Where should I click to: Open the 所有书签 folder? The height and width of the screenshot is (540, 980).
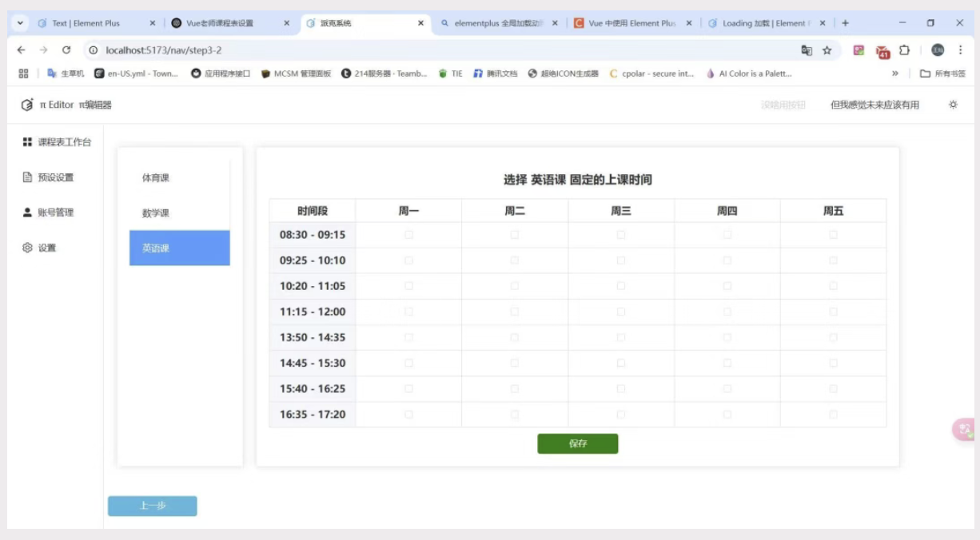pos(942,73)
